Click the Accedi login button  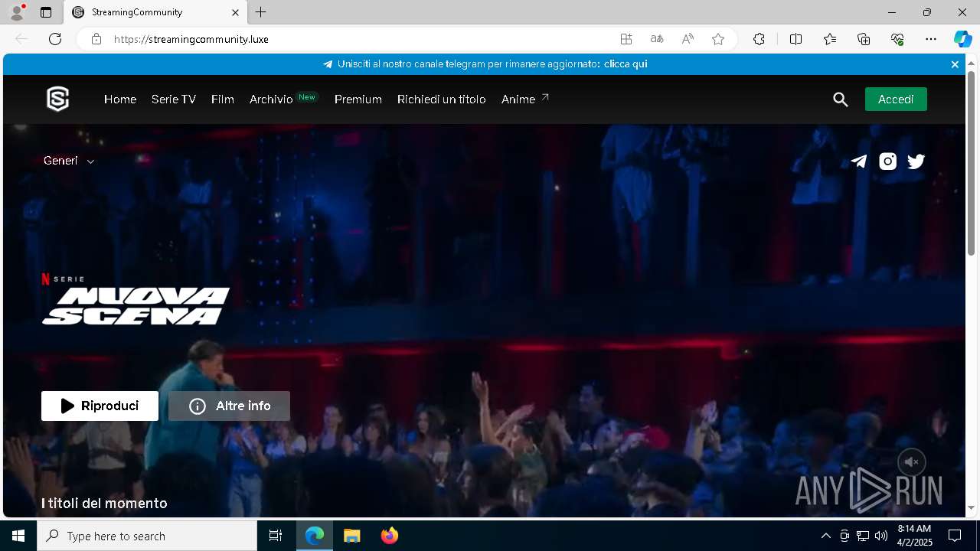pyautogui.click(x=896, y=99)
